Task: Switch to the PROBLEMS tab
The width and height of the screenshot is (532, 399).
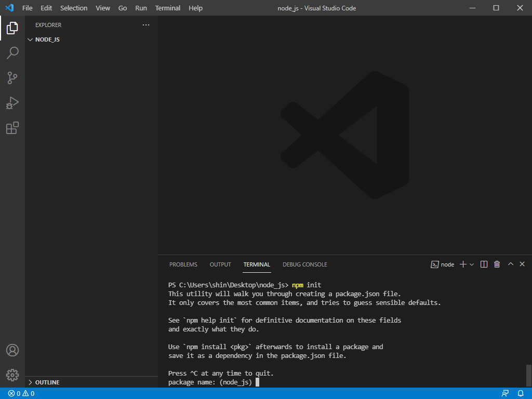Action: coord(183,264)
